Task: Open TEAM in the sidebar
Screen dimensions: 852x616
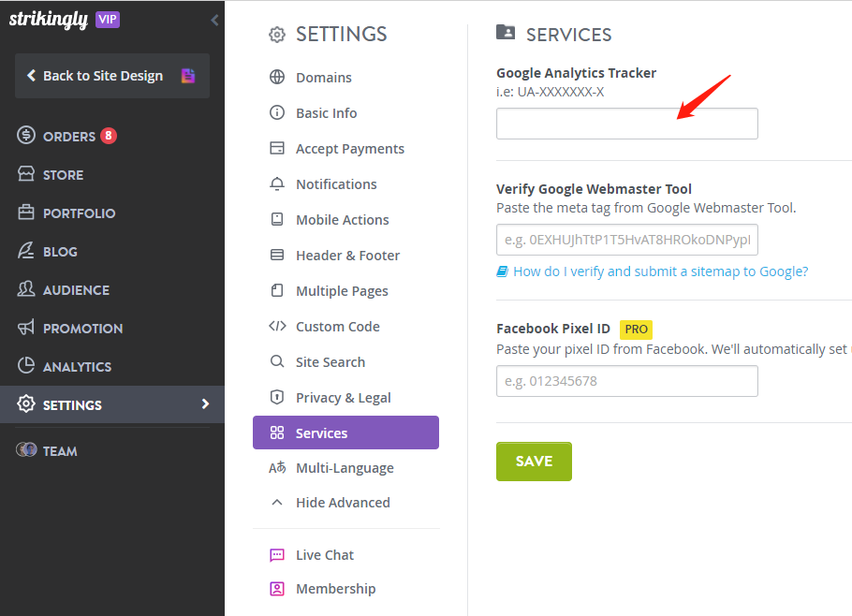Action: point(60,451)
